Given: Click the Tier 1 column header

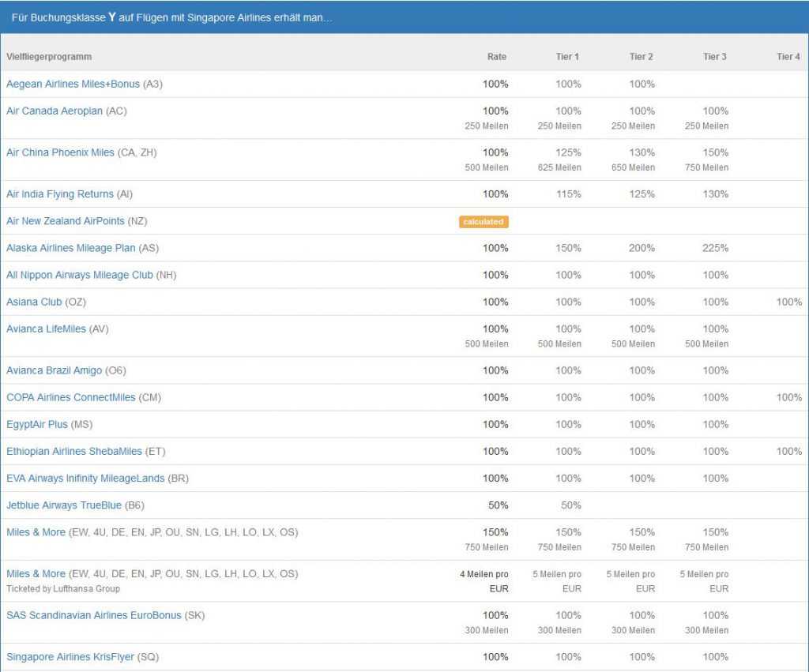Looking at the screenshot, I should tap(567, 57).
